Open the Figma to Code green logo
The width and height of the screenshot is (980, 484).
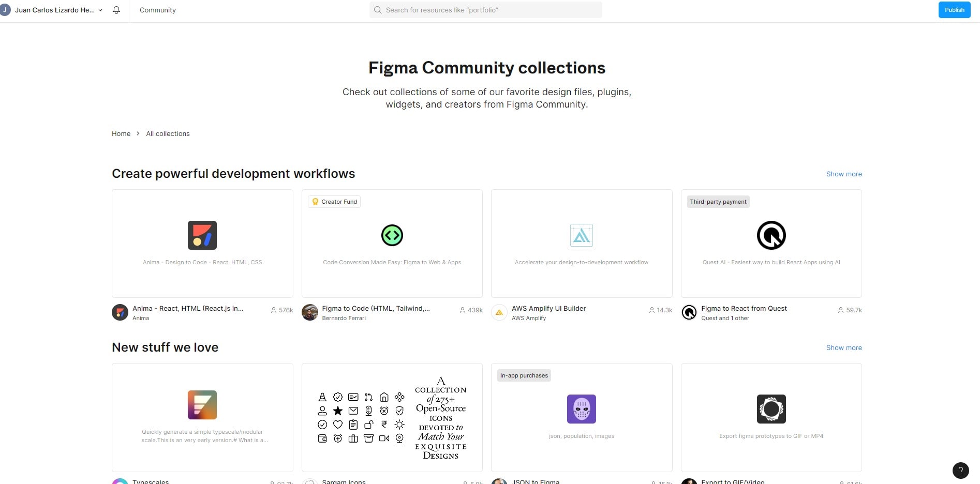[392, 235]
